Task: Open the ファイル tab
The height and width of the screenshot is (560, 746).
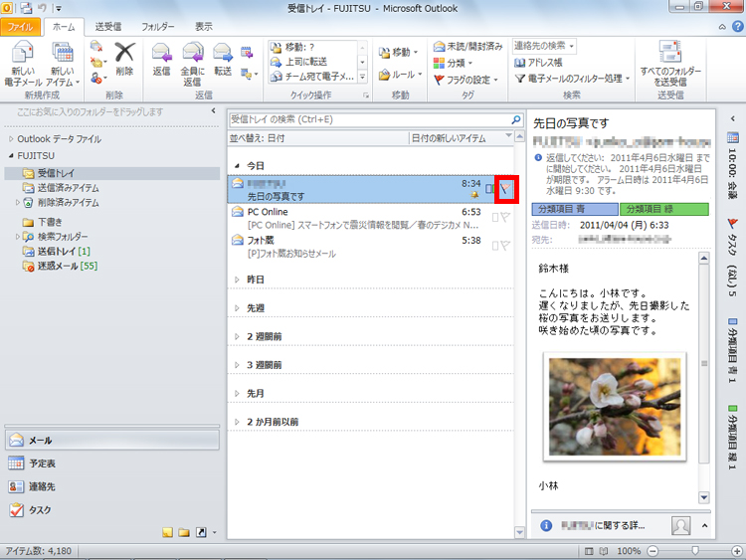Action: point(20,27)
